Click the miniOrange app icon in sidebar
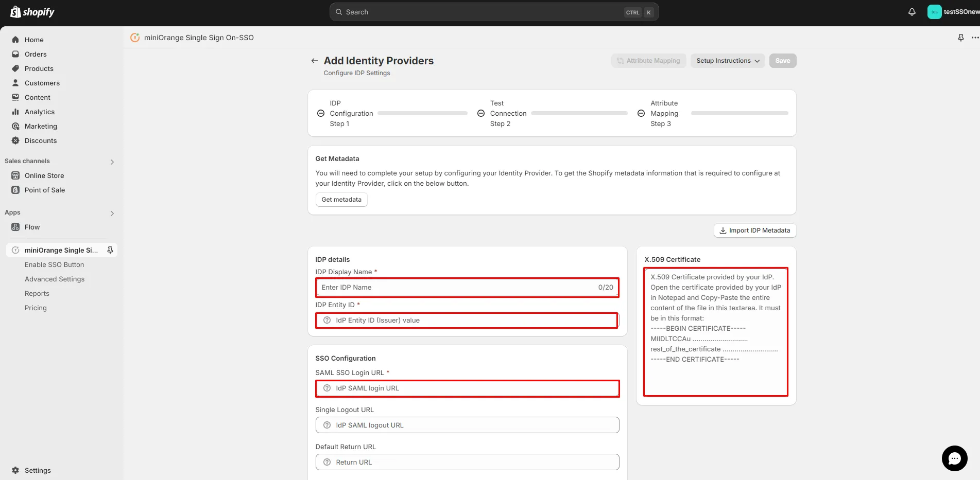Image resolution: width=980 pixels, height=480 pixels. pos(15,250)
